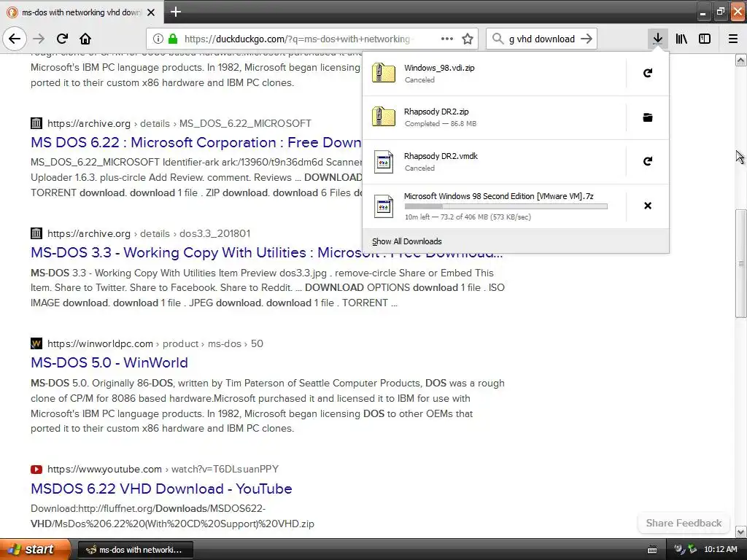
Task: Click the search magnifier icon
Action: 498,39
